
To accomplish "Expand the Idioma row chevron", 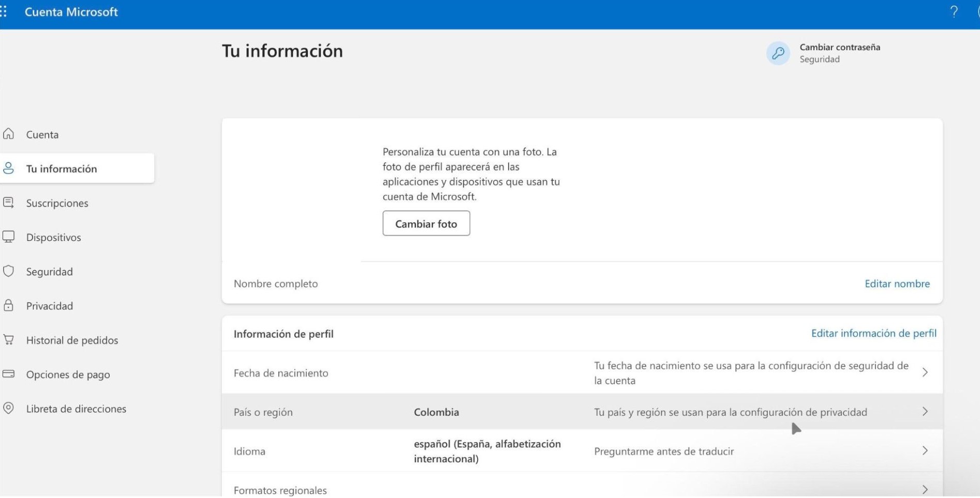I will pyautogui.click(x=925, y=451).
